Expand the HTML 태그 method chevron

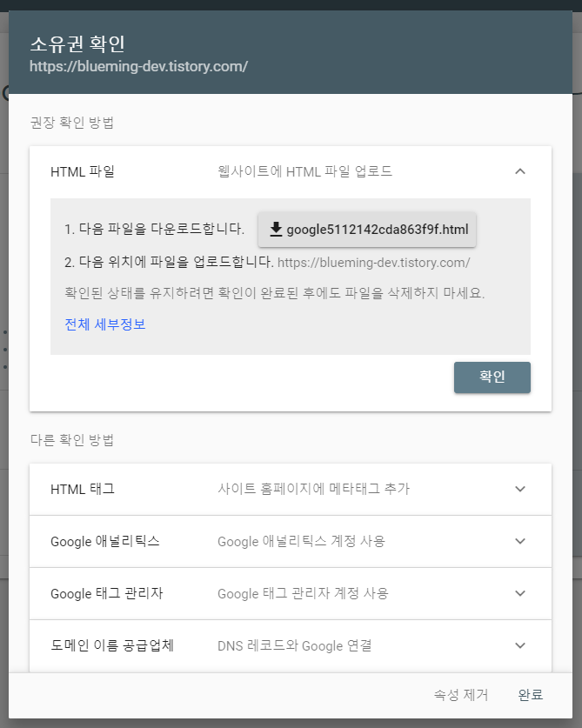click(x=520, y=489)
